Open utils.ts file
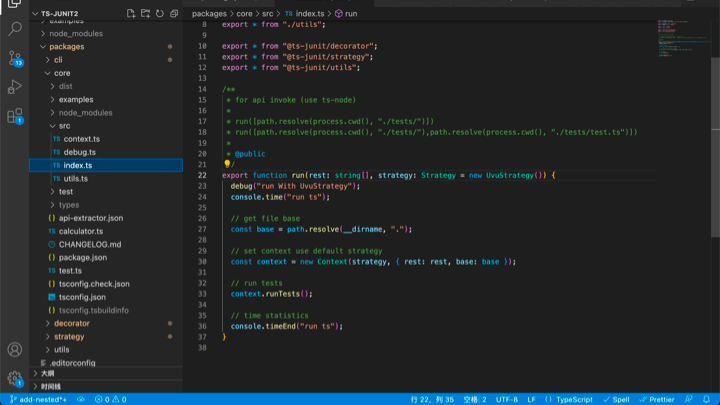Image resolution: width=720 pixels, height=405 pixels. 106,179
